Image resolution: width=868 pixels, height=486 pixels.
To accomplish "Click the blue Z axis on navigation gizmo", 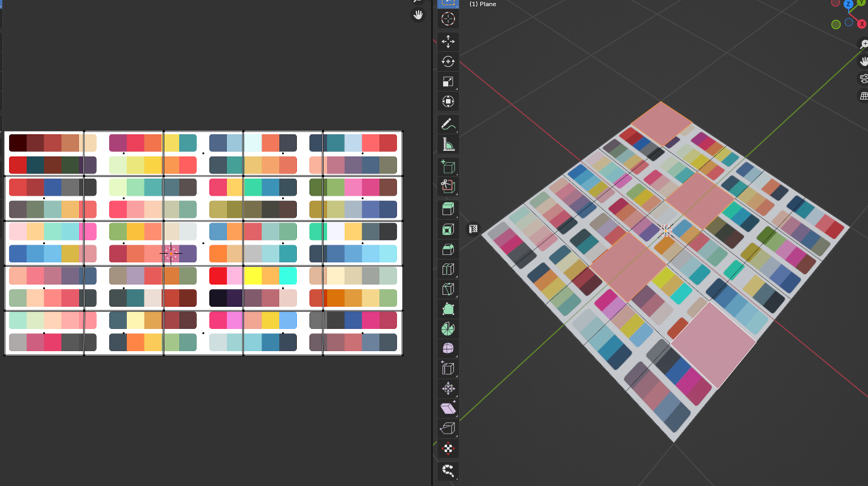I will click(x=848, y=4).
